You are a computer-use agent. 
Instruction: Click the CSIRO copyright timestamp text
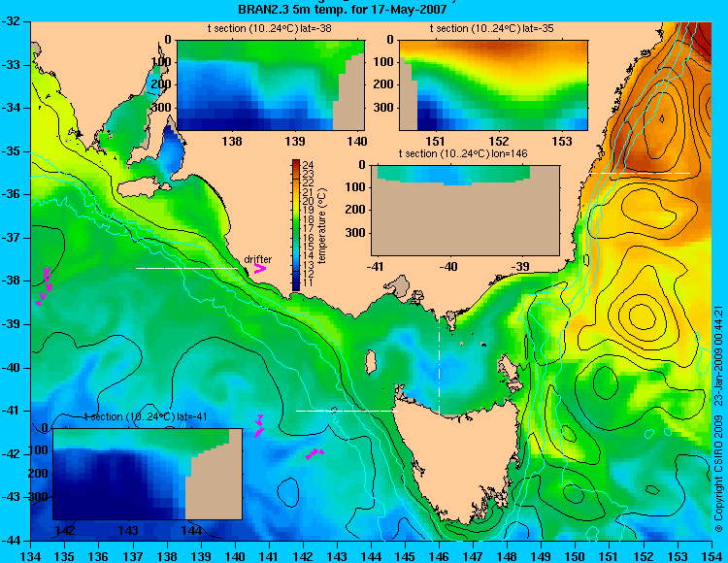pos(717,419)
